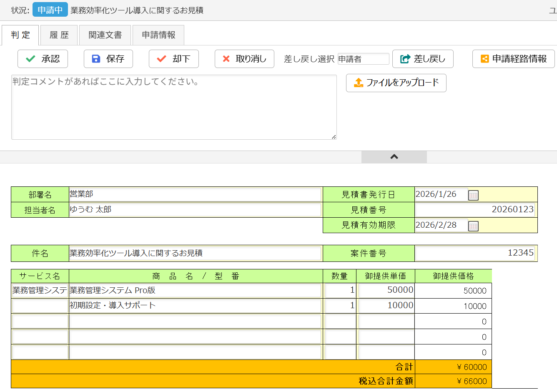Switch to the 履歴 tab
This screenshot has height=392, width=557.
pyautogui.click(x=59, y=35)
